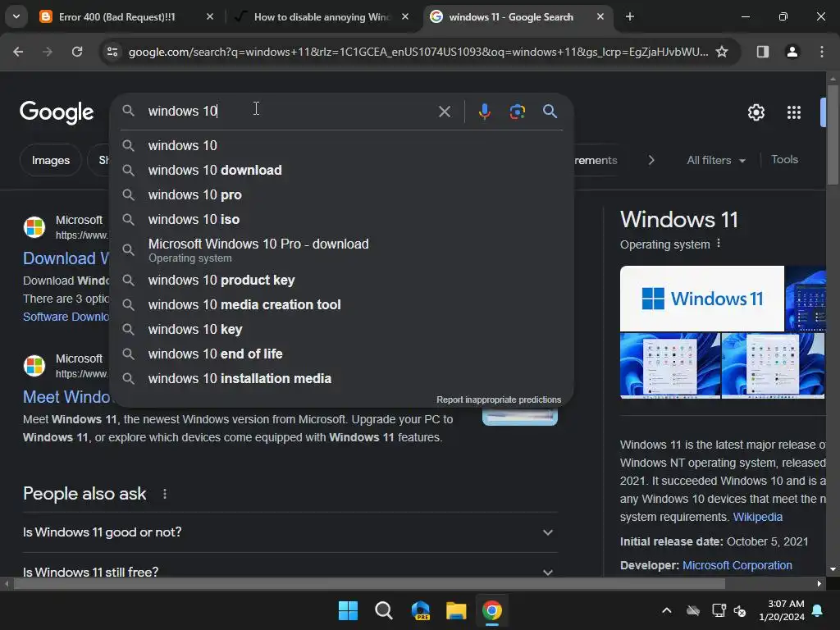Show more filter chips with right chevron
Viewport: 840px width, 630px height.
(651, 160)
